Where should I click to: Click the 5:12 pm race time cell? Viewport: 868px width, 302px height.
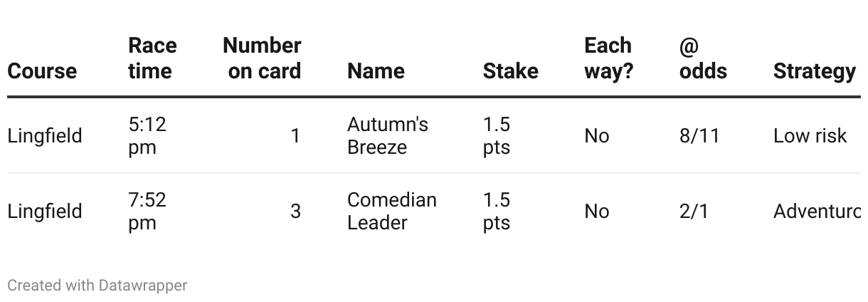pos(147,135)
